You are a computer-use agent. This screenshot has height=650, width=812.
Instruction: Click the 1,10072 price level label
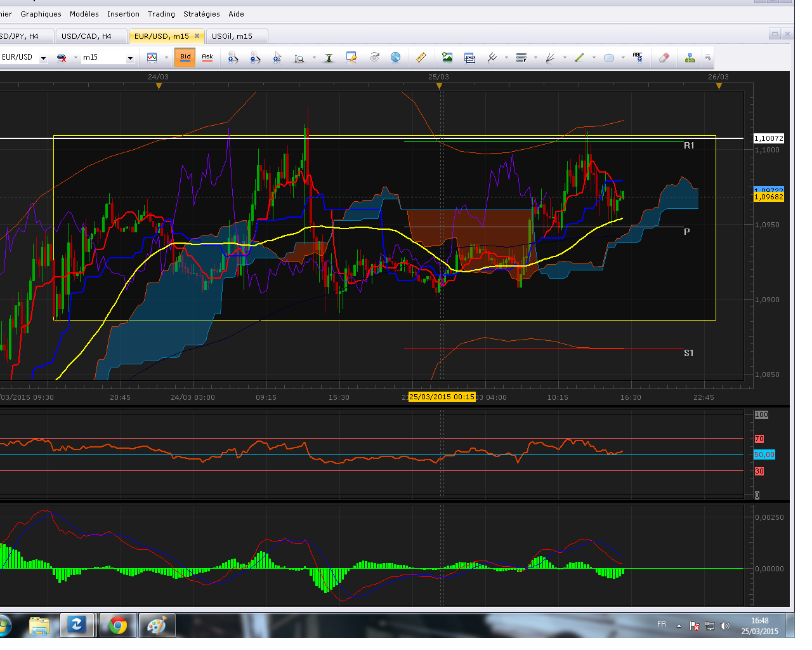768,138
